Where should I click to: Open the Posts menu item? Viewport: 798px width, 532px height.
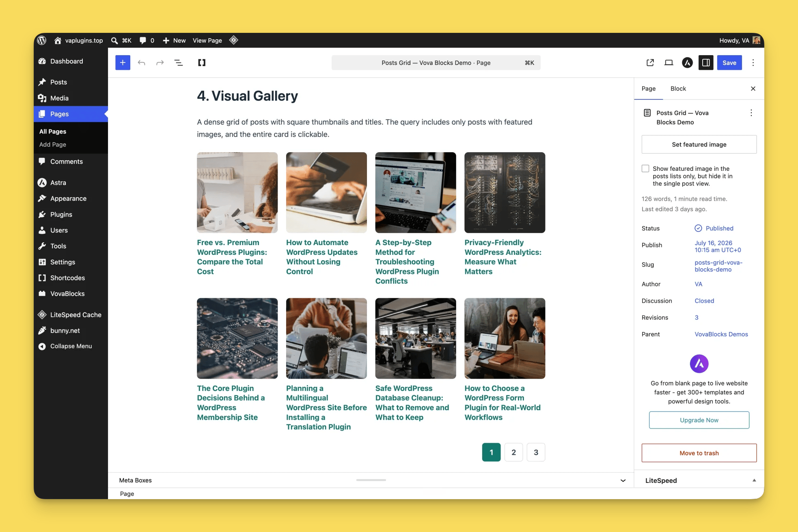(x=58, y=82)
